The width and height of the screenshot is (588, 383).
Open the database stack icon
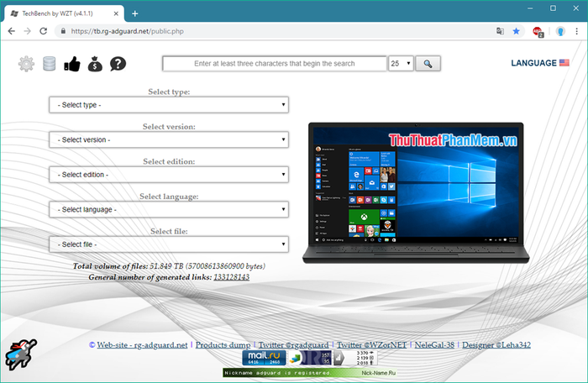point(49,64)
